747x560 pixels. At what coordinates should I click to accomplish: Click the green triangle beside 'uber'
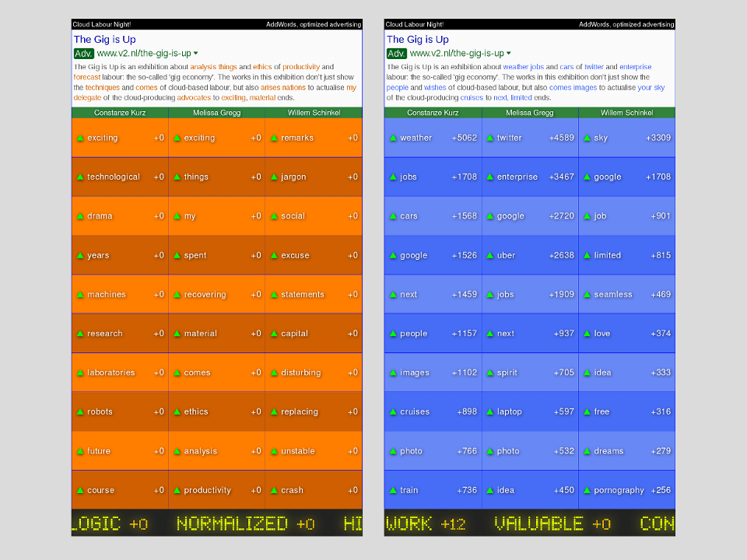pyautogui.click(x=489, y=255)
